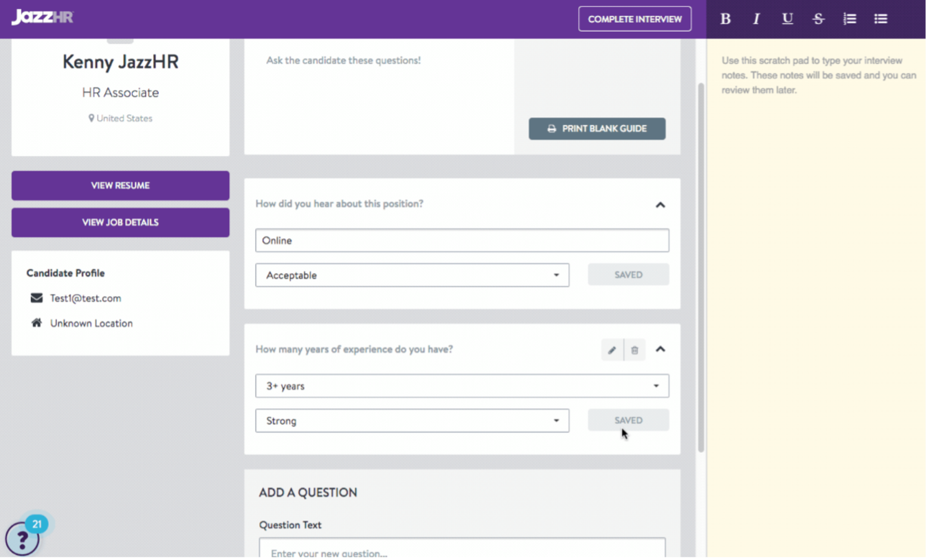Collapse the years of experience question
Image resolution: width=928 pixels, height=560 pixels.
660,349
